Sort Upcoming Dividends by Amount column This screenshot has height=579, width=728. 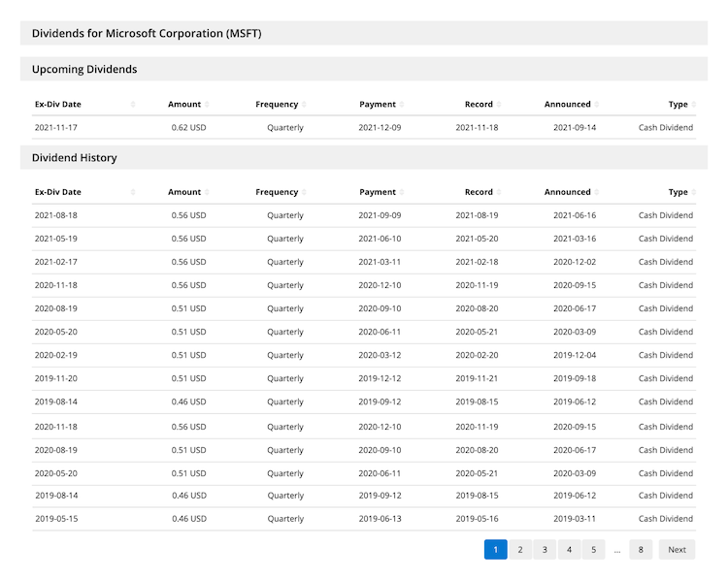pyautogui.click(x=184, y=105)
